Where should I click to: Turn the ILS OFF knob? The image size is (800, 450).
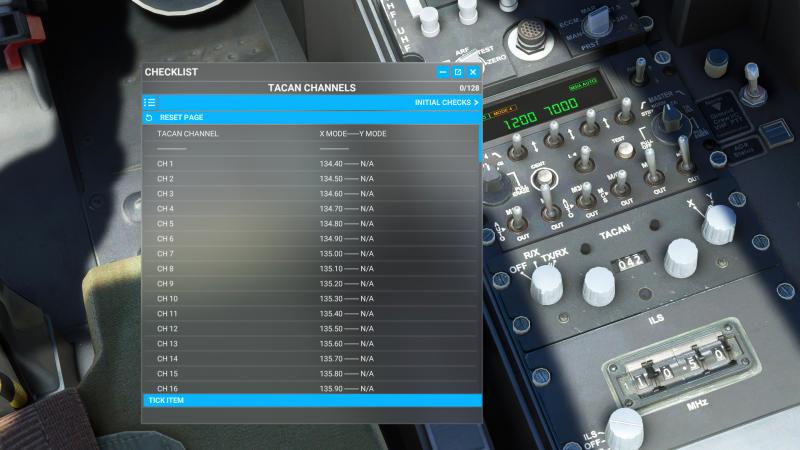coord(624,429)
